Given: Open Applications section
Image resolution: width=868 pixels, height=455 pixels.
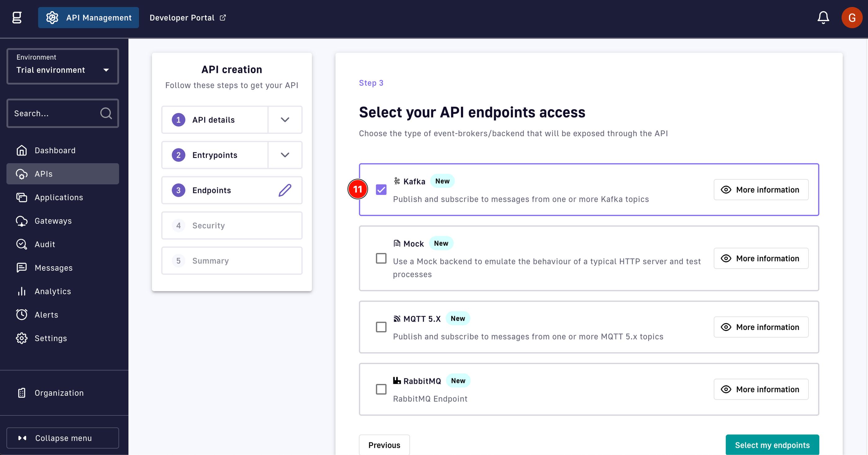Looking at the screenshot, I should (59, 197).
